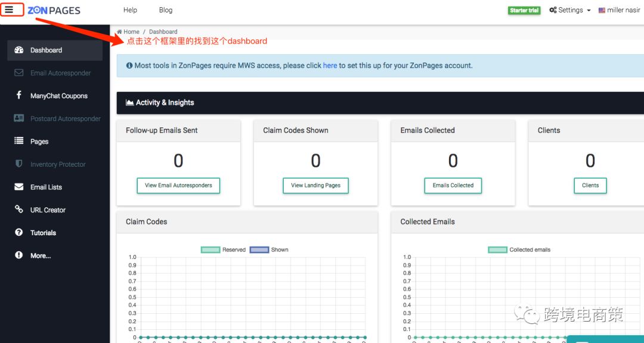Click the 'here' MWS access link
The image size is (644, 343).
[330, 66]
